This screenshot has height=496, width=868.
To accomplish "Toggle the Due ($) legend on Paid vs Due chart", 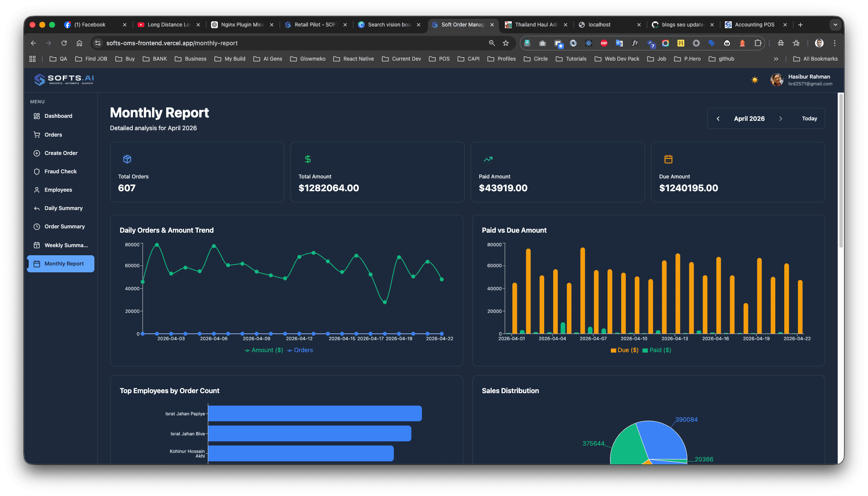I will coord(624,350).
